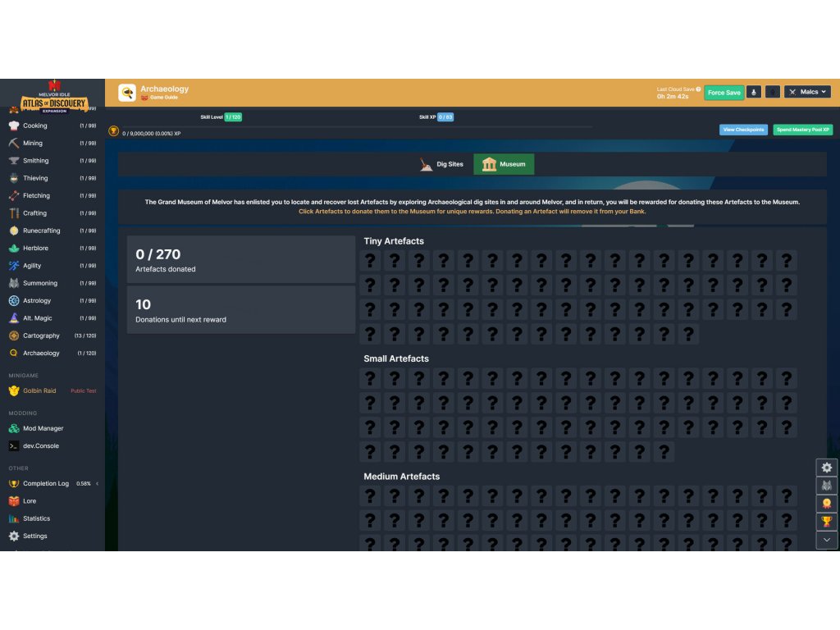The image size is (840, 630).
Task: Expand the Completion Log arrow in sidebar
Action: click(98, 483)
